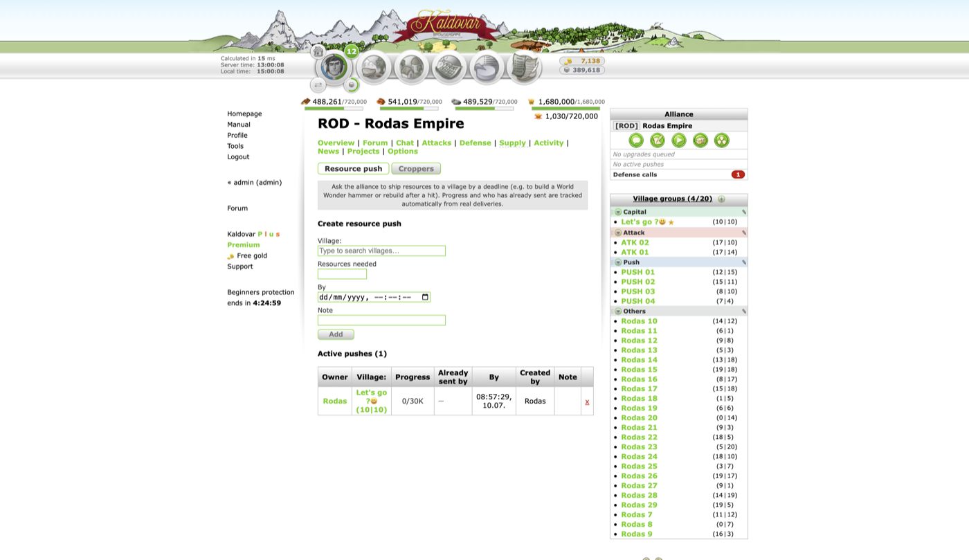Open the Defense alliance menu link
969x560 pixels.
click(x=475, y=143)
